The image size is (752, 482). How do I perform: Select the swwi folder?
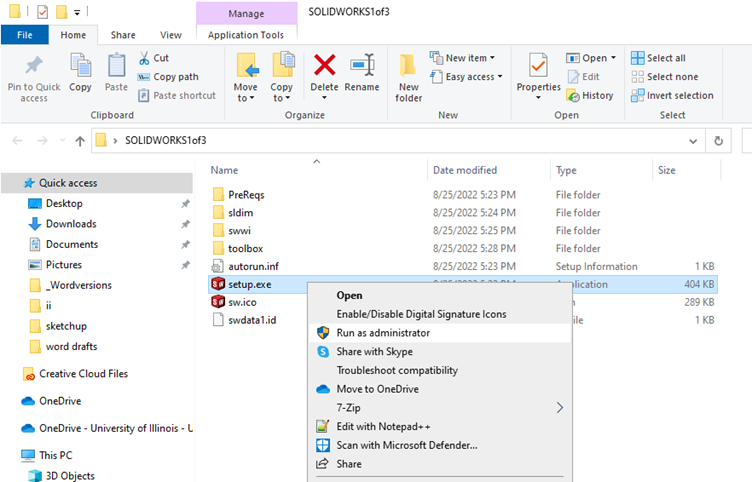[239, 231]
